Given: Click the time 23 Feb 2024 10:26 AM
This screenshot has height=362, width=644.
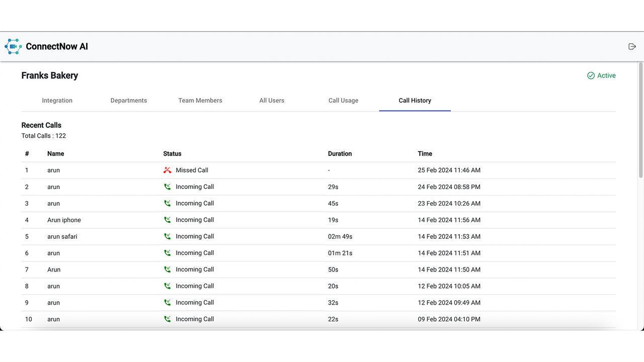Looking at the screenshot, I should coord(449,204).
